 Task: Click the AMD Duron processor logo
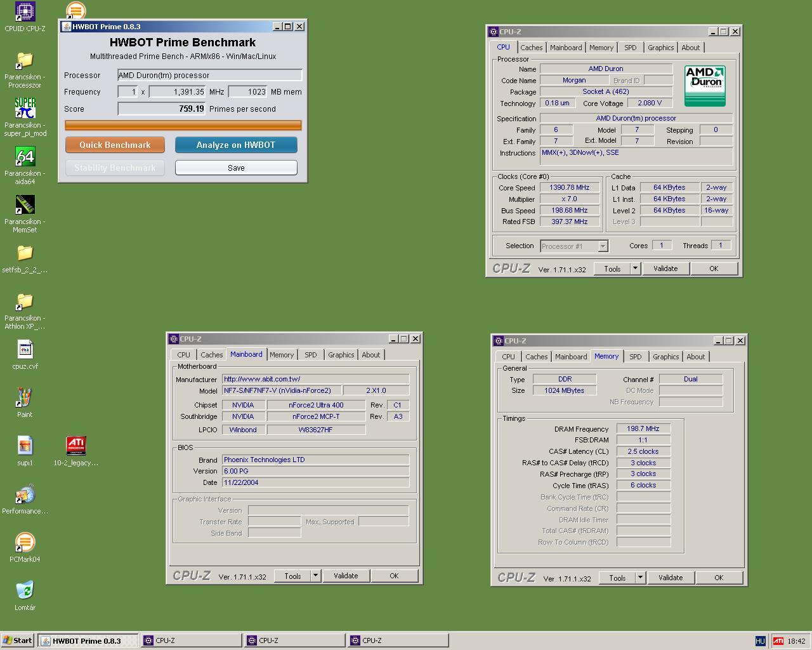click(705, 86)
